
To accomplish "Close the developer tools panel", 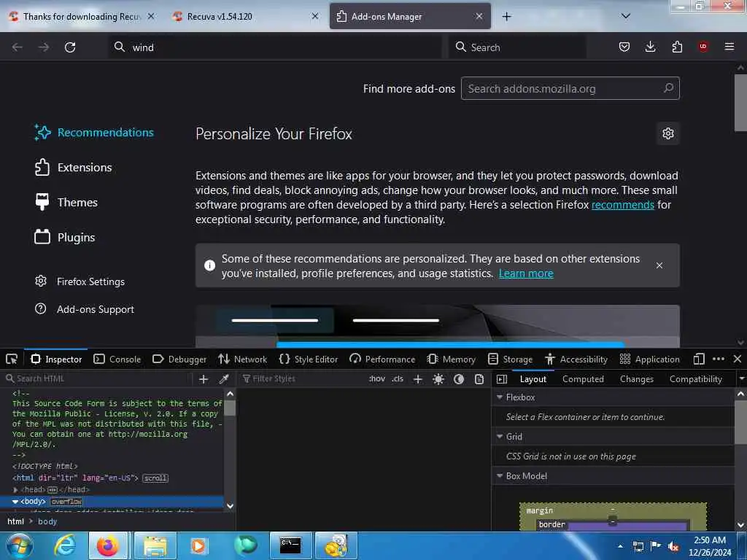I will 738,359.
